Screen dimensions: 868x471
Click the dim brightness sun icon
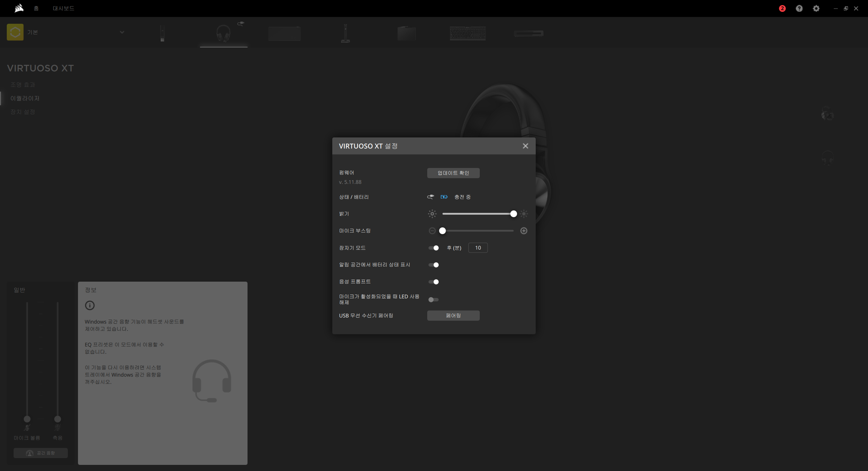[432, 214]
